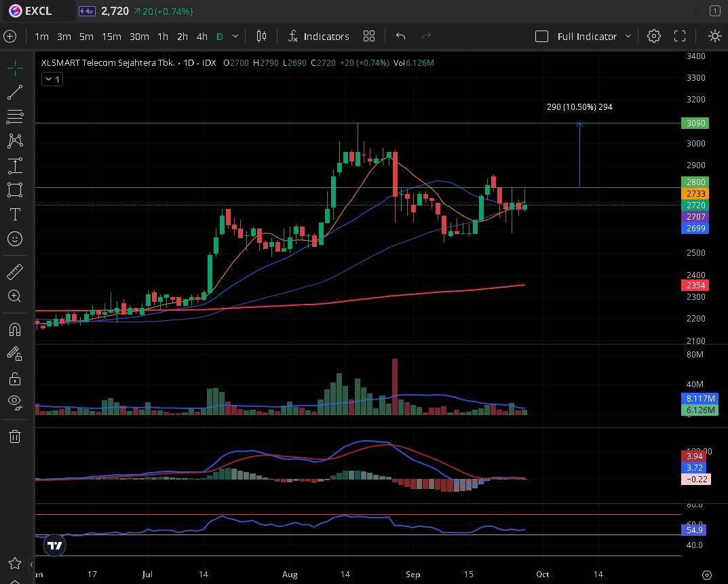Click the XLSMART Telecom Sejahtera chart title
The height and width of the screenshot is (584, 728).
pos(108,62)
